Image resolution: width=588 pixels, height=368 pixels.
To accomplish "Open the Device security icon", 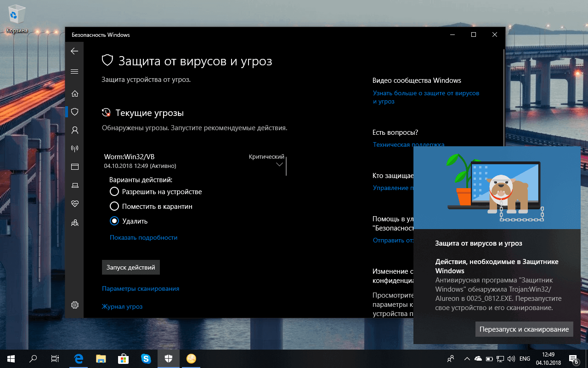I will [74, 185].
